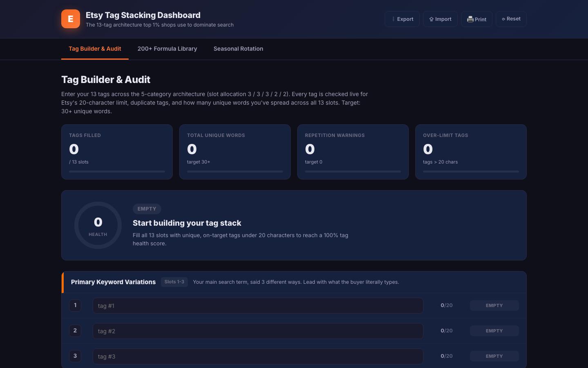Click the large Tag Builder & Audit page heading
The width and height of the screenshot is (588, 368).
point(106,80)
